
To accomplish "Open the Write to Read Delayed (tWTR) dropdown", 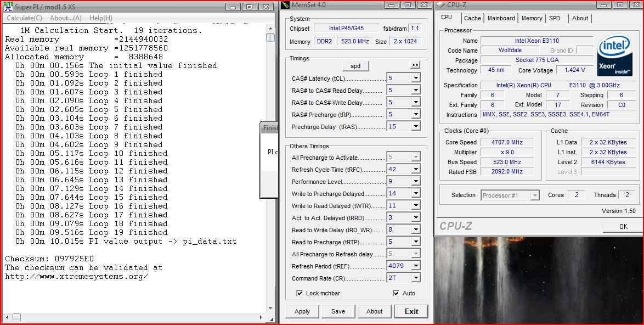I will [x=416, y=205].
